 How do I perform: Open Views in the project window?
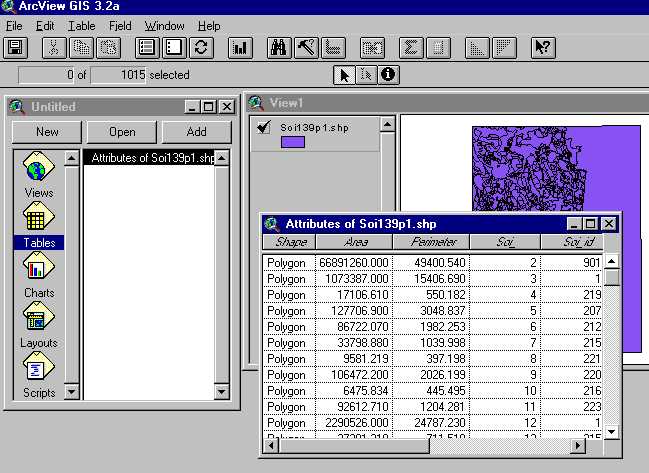[38, 175]
